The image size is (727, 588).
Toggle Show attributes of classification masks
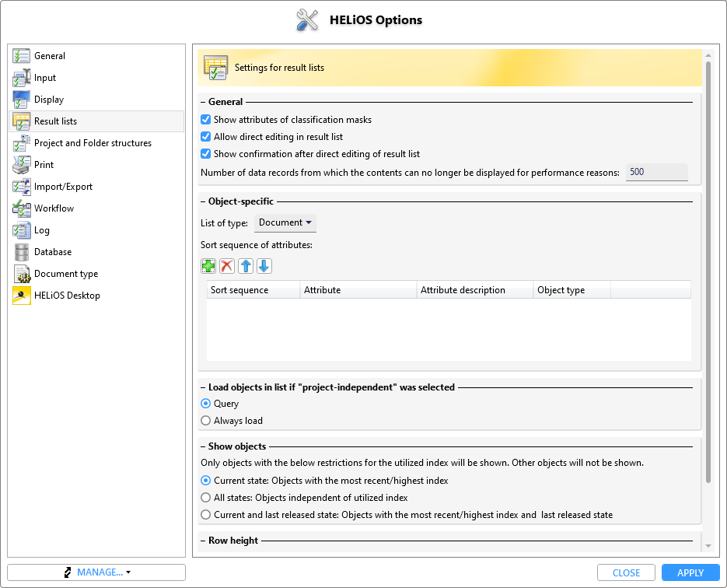(x=206, y=120)
